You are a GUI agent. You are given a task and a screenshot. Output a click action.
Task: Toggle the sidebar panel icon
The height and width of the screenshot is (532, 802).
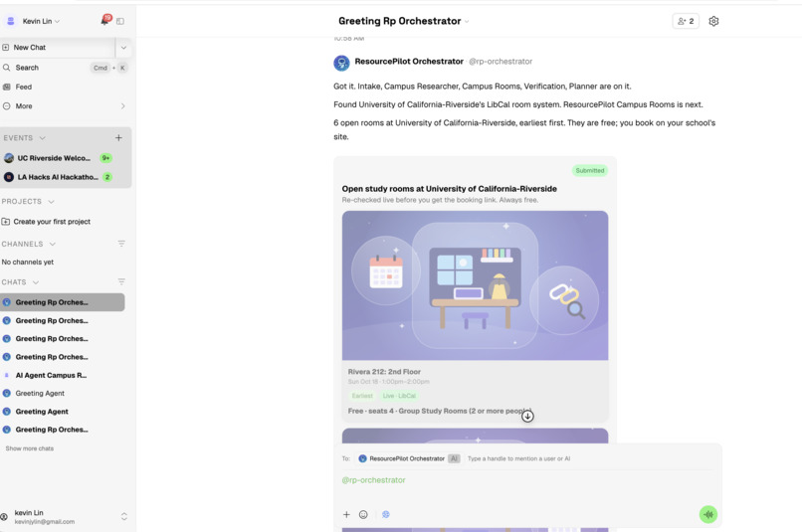pos(120,22)
